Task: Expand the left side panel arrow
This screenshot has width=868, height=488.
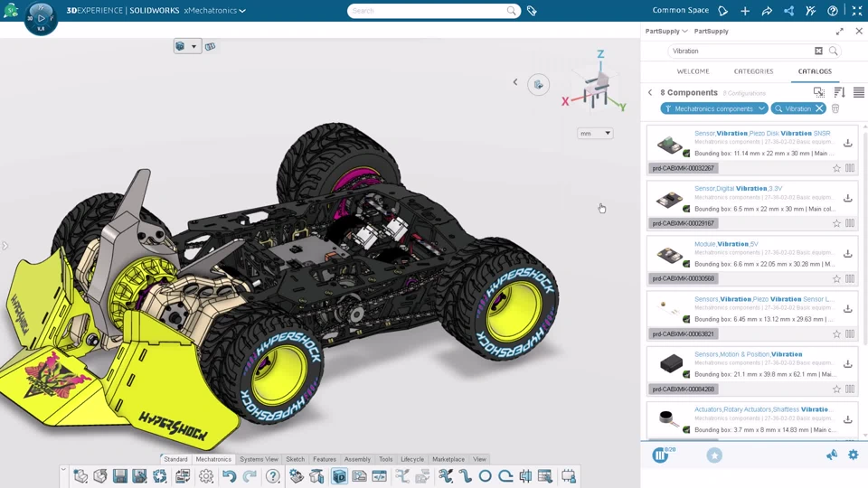Action: coord(5,245)
